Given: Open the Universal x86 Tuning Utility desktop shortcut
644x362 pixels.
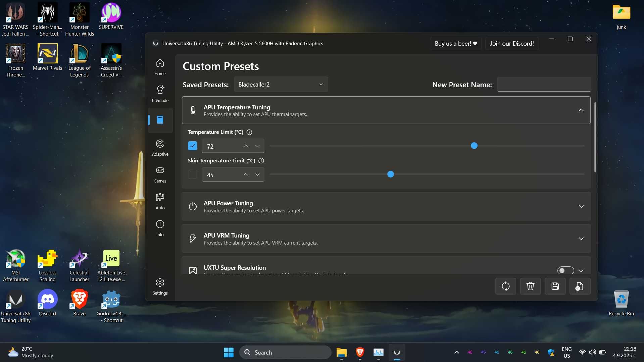Looking at the screenshot, I should pyautogui.click(x=15, y=306).
